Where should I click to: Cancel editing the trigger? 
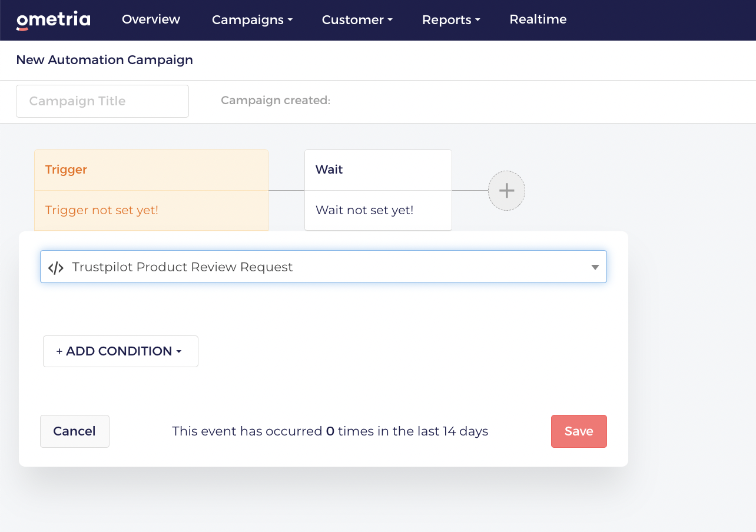pos(74,431)
